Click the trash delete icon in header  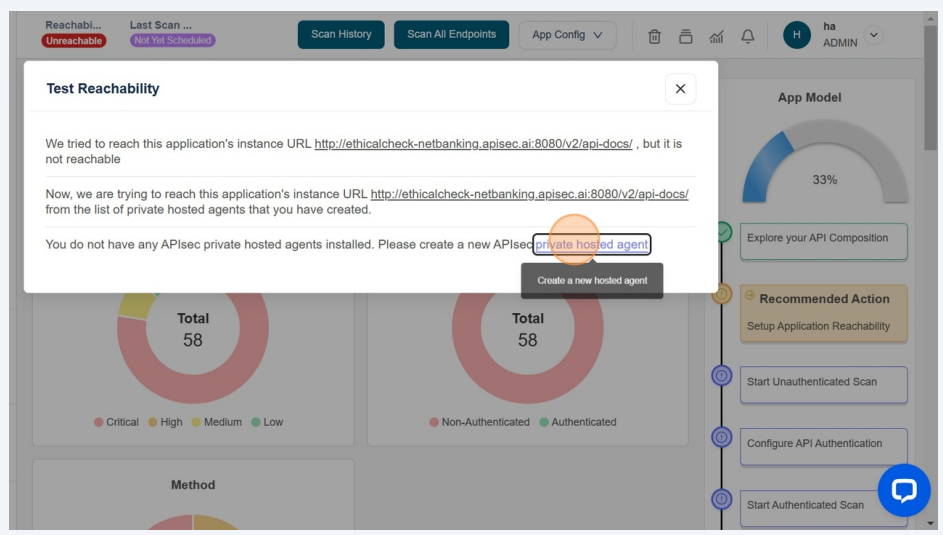coord(655,36)
